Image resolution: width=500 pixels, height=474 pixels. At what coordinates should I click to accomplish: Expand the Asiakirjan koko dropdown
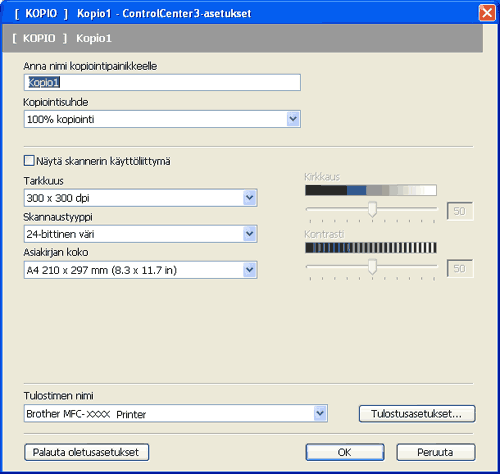tap(250, 270)
